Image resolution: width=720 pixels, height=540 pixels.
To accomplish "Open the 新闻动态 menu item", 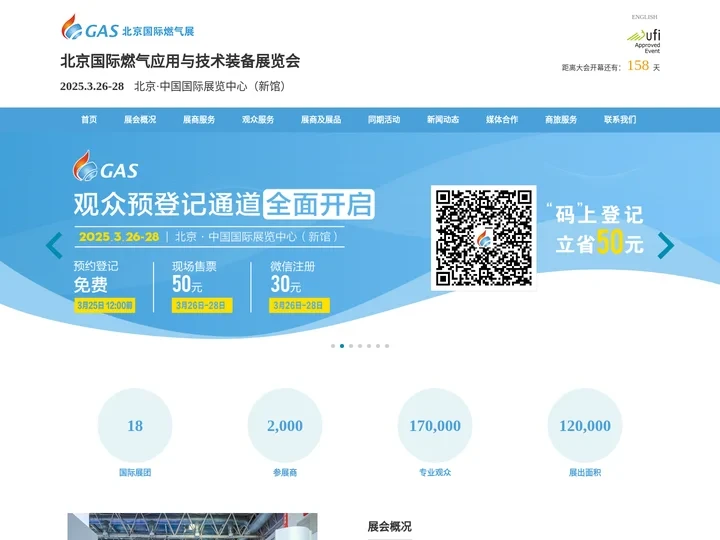I will [x=443, y=119].
